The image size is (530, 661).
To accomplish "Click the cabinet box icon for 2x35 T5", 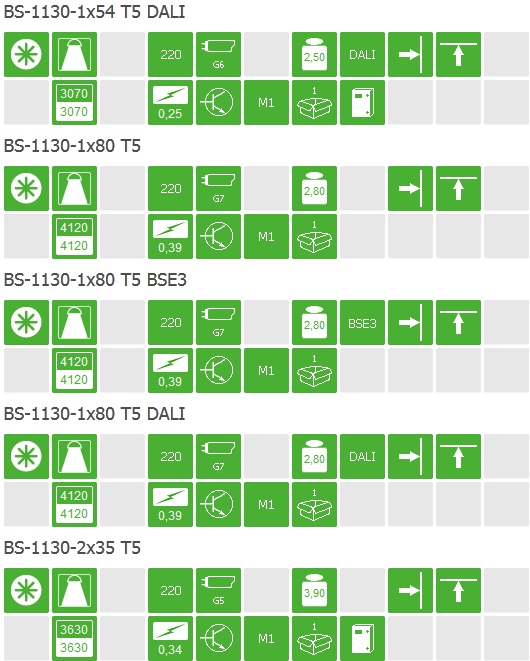I will pyautogui.click(x=363, y=639).
